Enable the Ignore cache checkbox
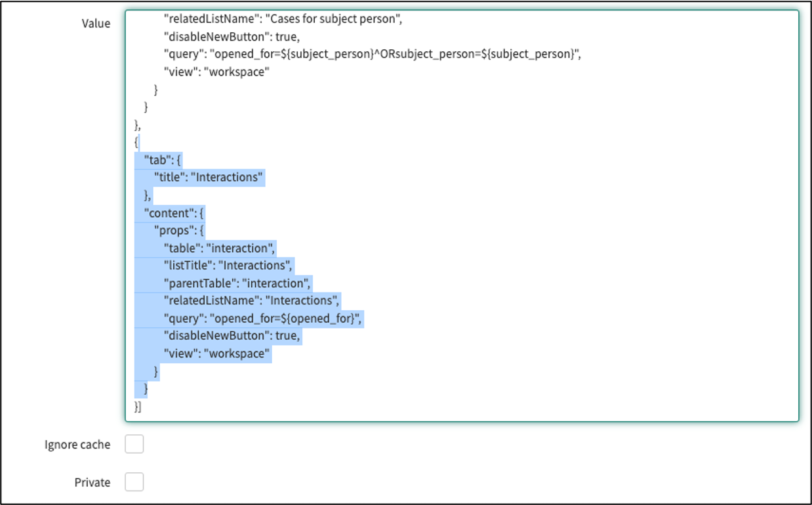 (134, 445)
